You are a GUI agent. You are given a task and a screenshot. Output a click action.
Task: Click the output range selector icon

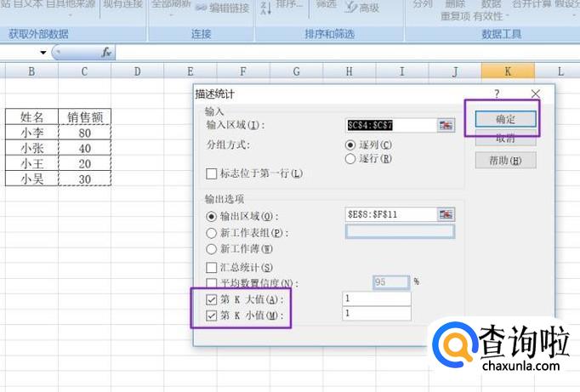pyautogui.click(x=446, y=215)
